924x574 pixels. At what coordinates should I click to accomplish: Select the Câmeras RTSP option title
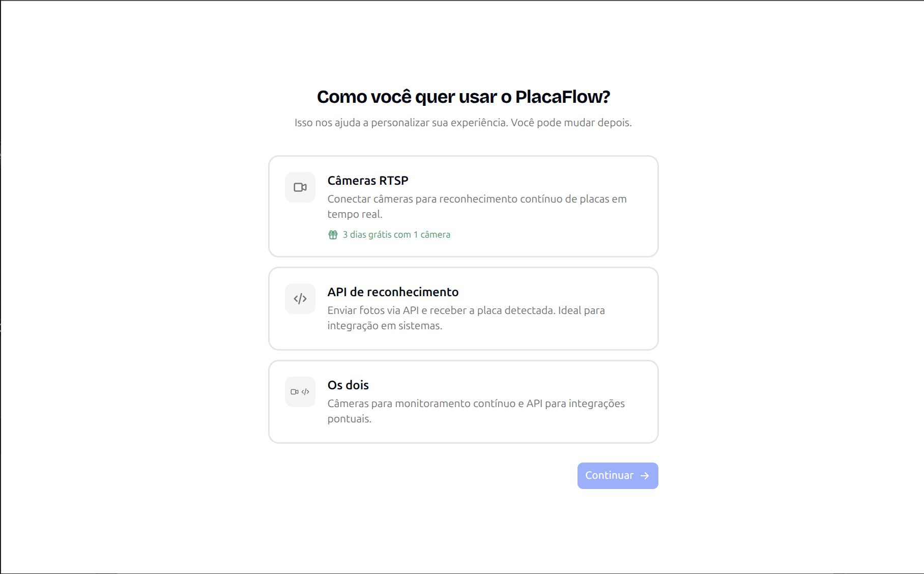368,181
